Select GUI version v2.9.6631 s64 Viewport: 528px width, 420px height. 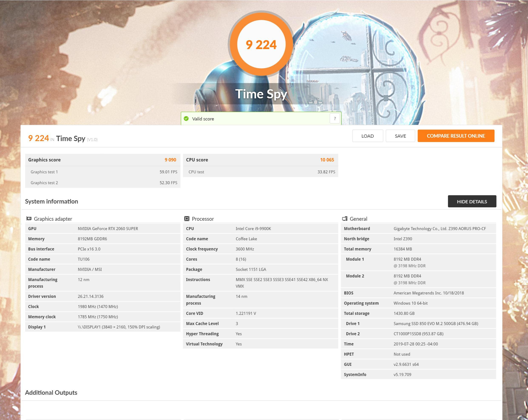406,364
